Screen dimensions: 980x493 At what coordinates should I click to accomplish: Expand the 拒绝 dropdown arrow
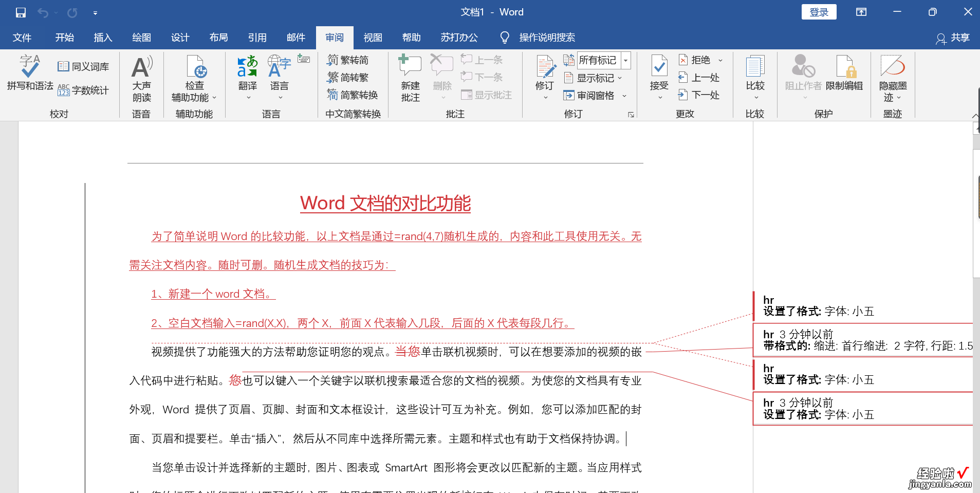[x=720, y=60]
